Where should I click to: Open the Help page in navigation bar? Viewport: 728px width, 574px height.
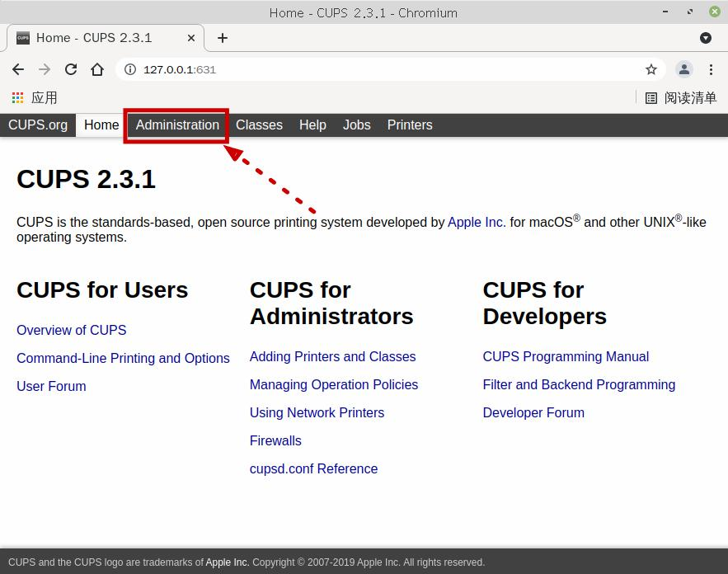click(312, 125)
